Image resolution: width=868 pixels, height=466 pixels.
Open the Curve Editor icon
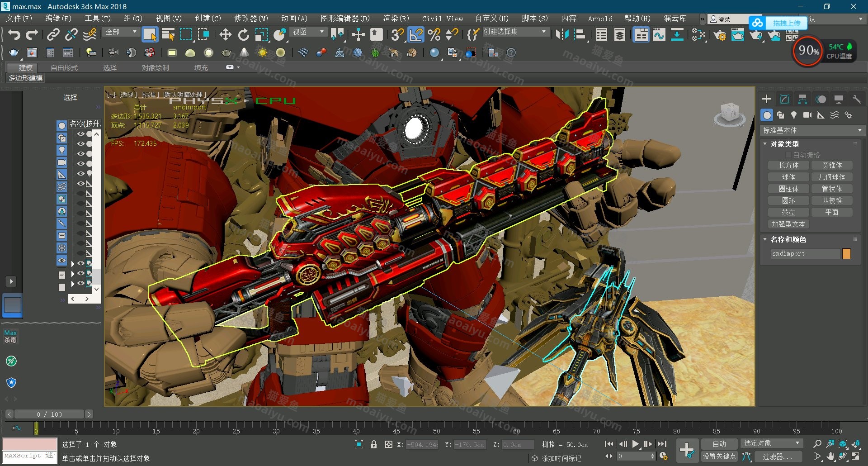[x=659, y=35]
